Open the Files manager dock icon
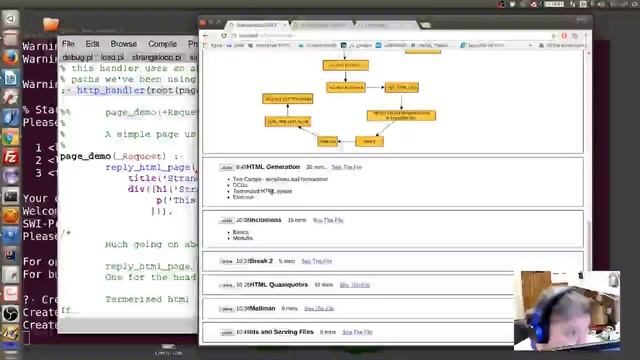 coord(10,39)
